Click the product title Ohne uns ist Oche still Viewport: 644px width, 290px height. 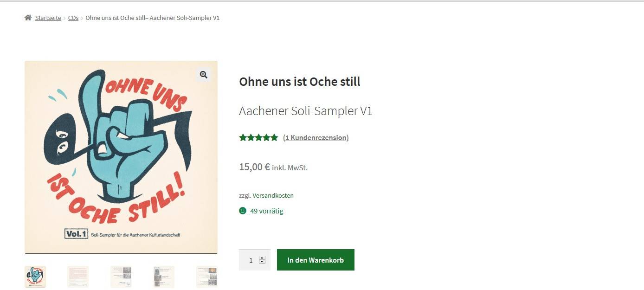point(299,81)
